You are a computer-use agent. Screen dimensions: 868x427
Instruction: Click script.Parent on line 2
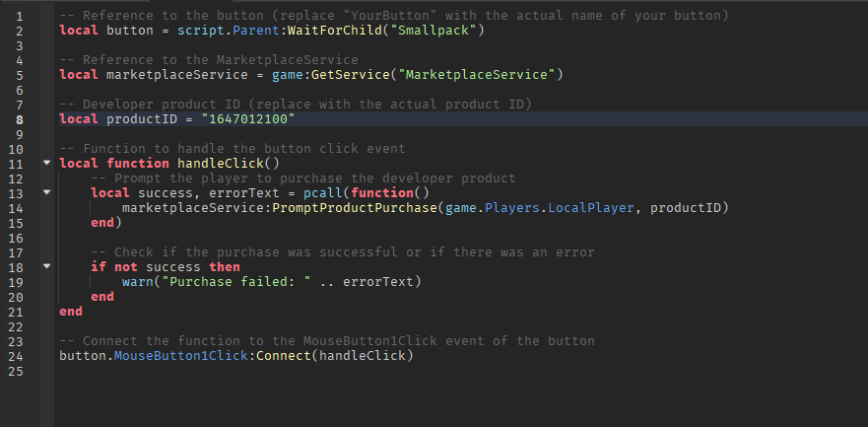[x=229, y=31]
